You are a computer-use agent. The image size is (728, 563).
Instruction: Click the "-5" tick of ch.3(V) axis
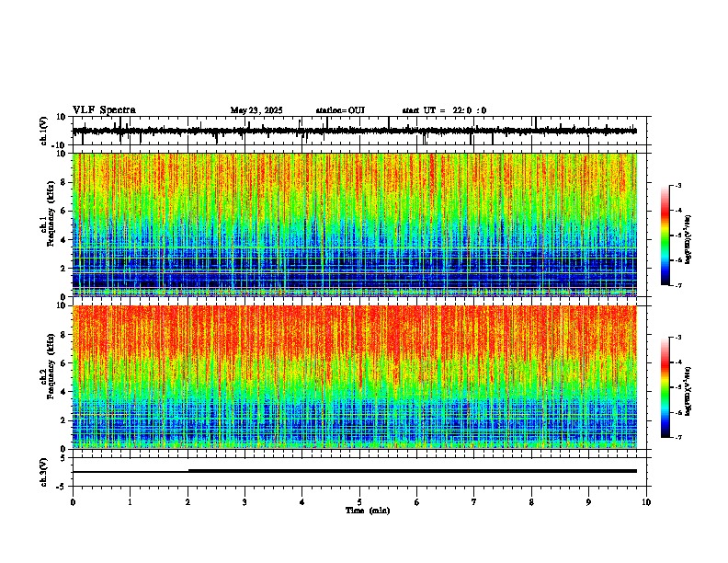tap(62, 487)
